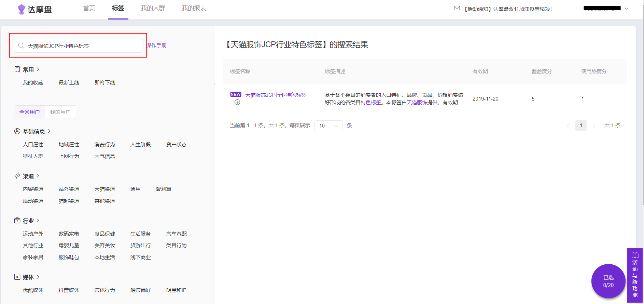Select 明星和IP category
Screen dimensions: 644x304
177,290
